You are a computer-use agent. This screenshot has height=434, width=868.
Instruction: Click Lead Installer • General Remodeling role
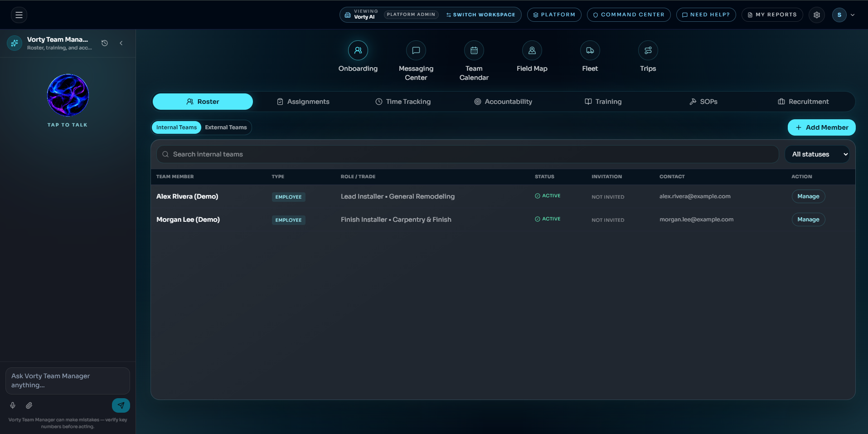pyautogui.click(x=398, y=196)
